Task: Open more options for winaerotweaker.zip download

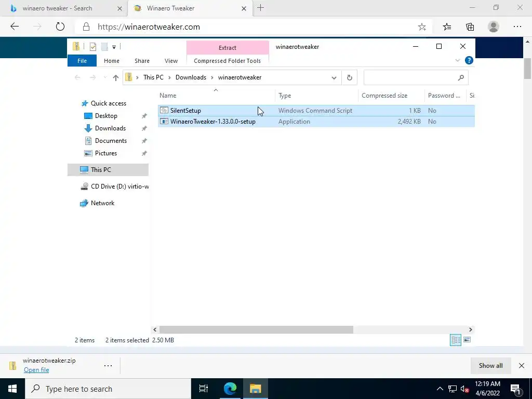Action: pos(108,366)
